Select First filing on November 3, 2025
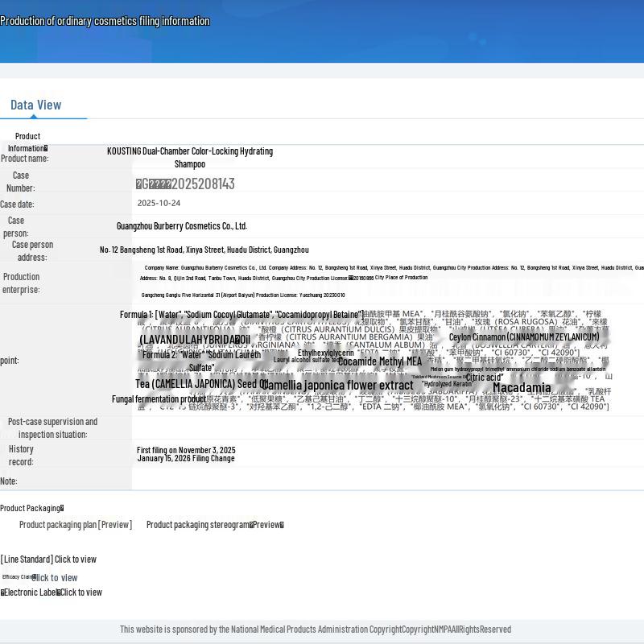644x644 pixels. pyautogui.click(x=186, y=450)
